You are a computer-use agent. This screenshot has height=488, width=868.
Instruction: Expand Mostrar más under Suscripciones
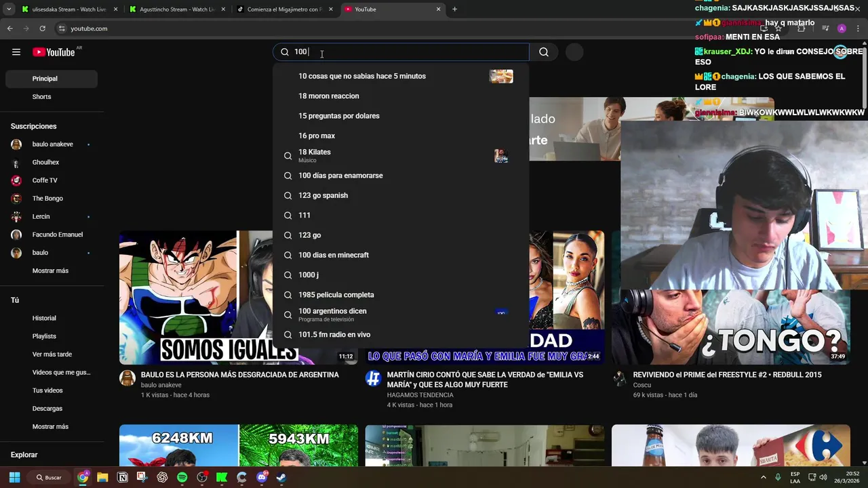[x=50, y=270]
